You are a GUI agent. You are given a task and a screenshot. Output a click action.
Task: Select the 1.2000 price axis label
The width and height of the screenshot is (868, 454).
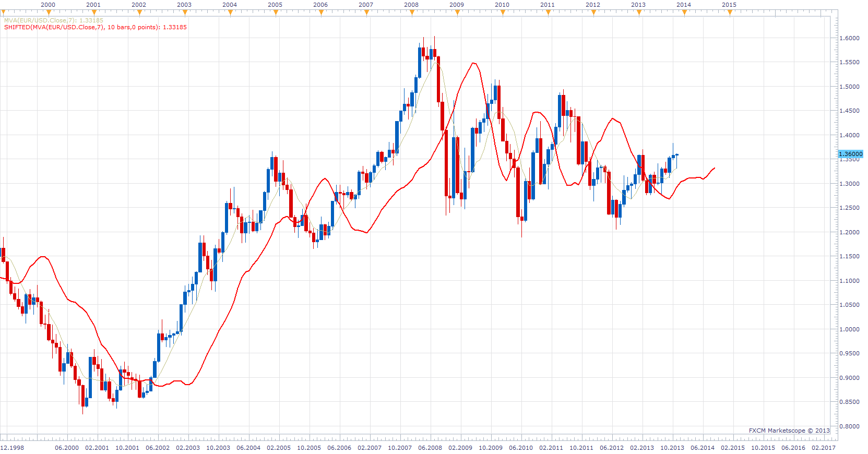pos(849,232)
